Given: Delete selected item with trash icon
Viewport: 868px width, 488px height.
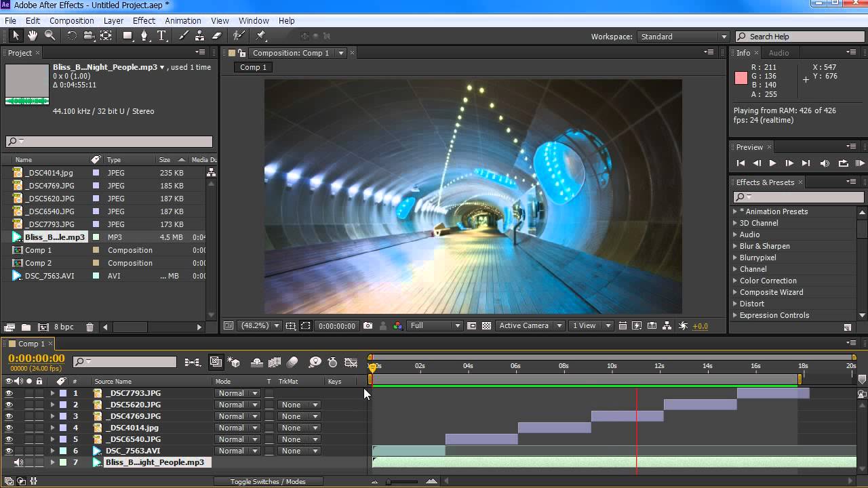Looking at the screenshot, I should click(x=90, y=327).
